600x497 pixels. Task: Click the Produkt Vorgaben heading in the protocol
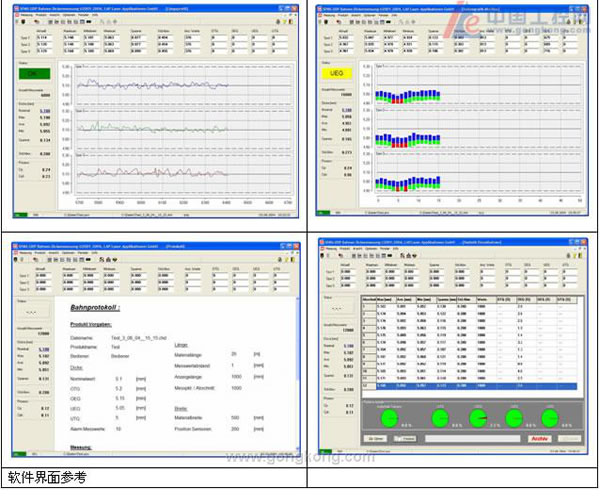tap(91, 324)
